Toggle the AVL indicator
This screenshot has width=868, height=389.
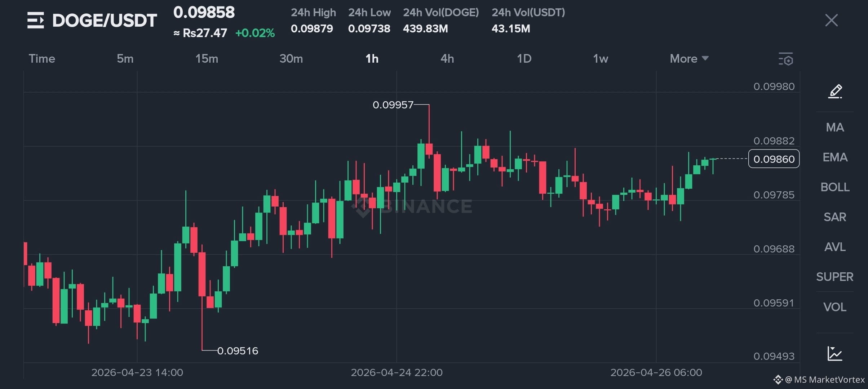coord(835,247)
